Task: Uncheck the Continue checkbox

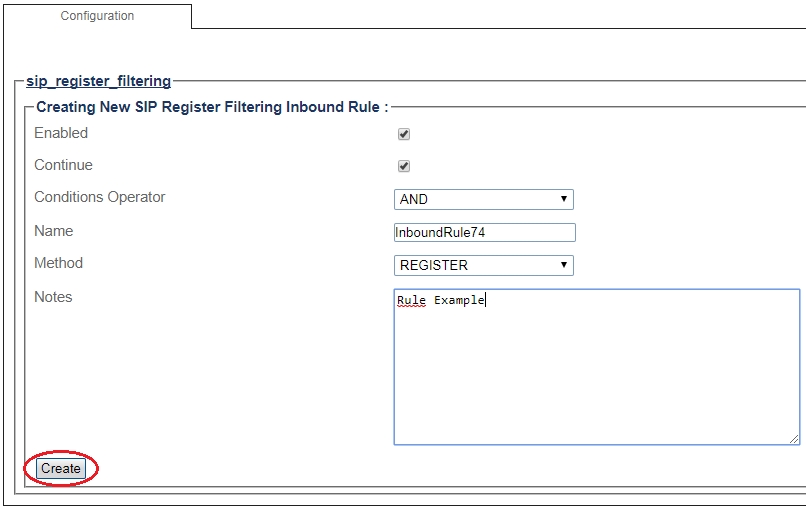Action: pos(404,166)
